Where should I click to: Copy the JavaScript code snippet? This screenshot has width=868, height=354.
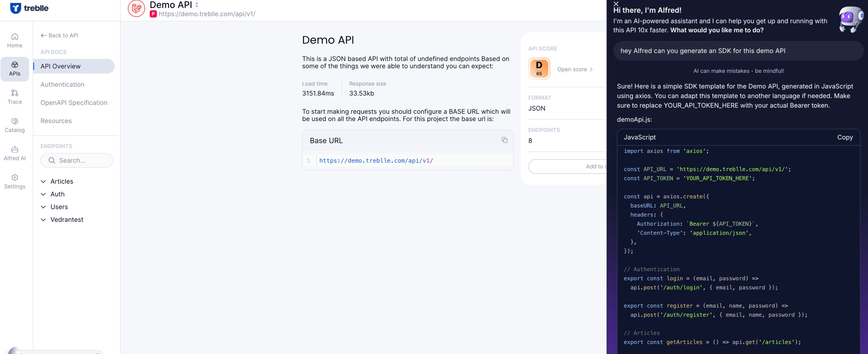tap(844, 137)
